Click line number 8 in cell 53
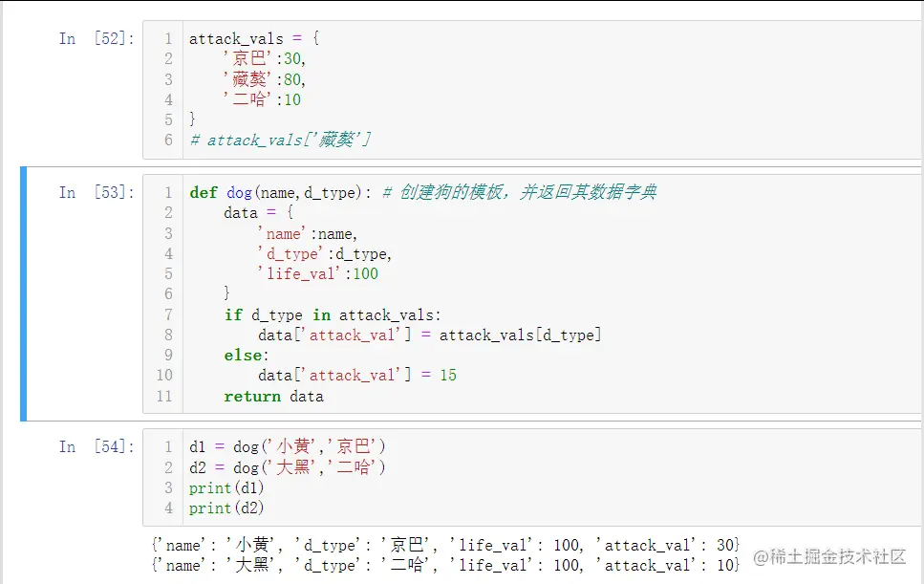924x584 pixels. (x=167, y=335)
